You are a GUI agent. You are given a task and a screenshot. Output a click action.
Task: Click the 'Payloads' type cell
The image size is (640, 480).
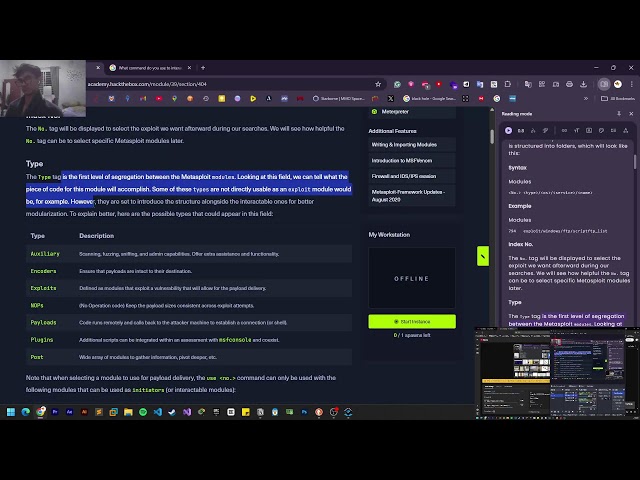point(43,322)
